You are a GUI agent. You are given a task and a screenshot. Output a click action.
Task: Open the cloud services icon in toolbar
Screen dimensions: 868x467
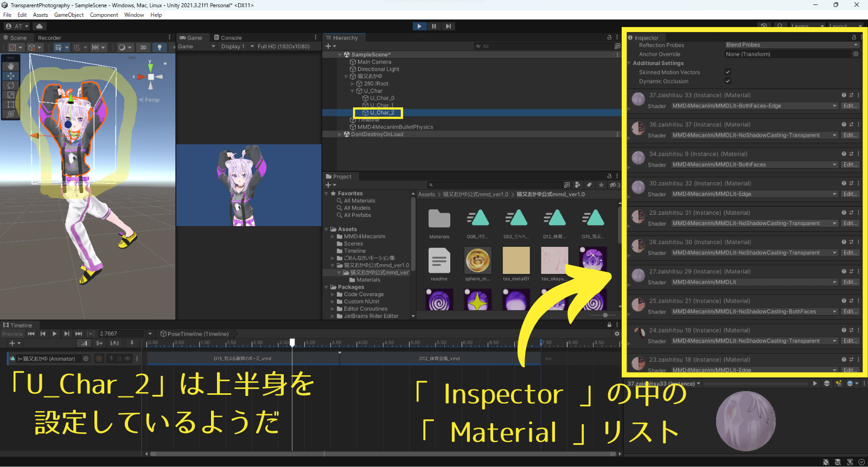pyautogui.click(x=40, y=26)
